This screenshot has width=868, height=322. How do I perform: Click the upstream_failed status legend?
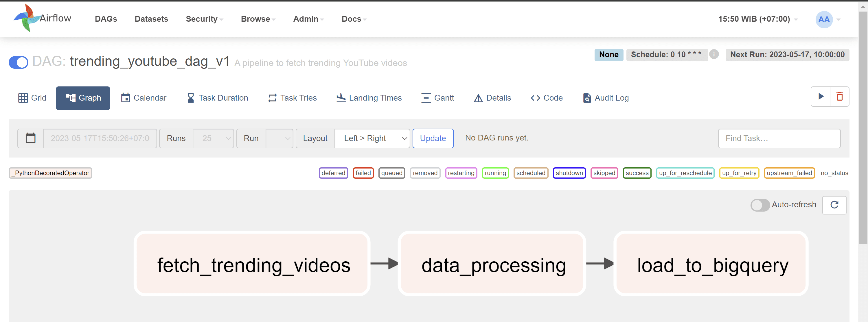(x=790, y=173)
